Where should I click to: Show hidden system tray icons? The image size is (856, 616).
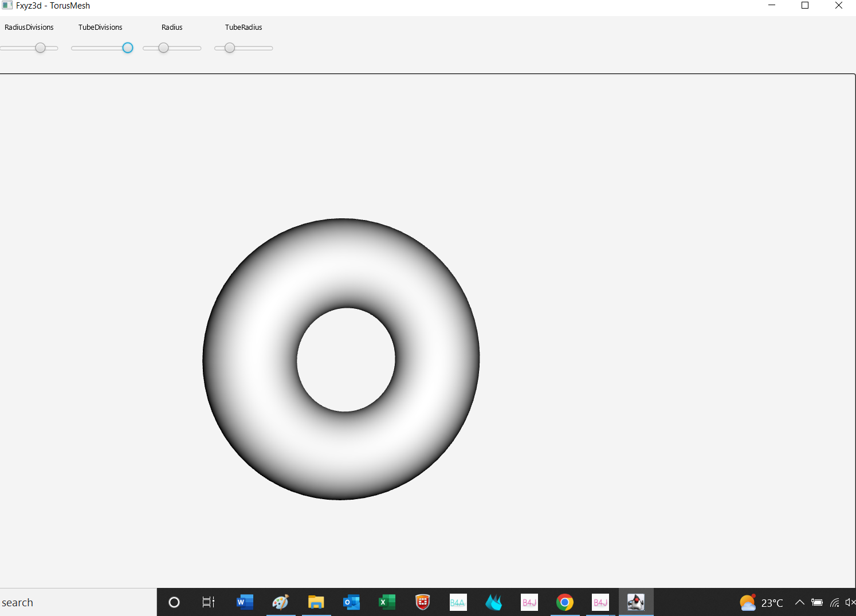point(800,602)
